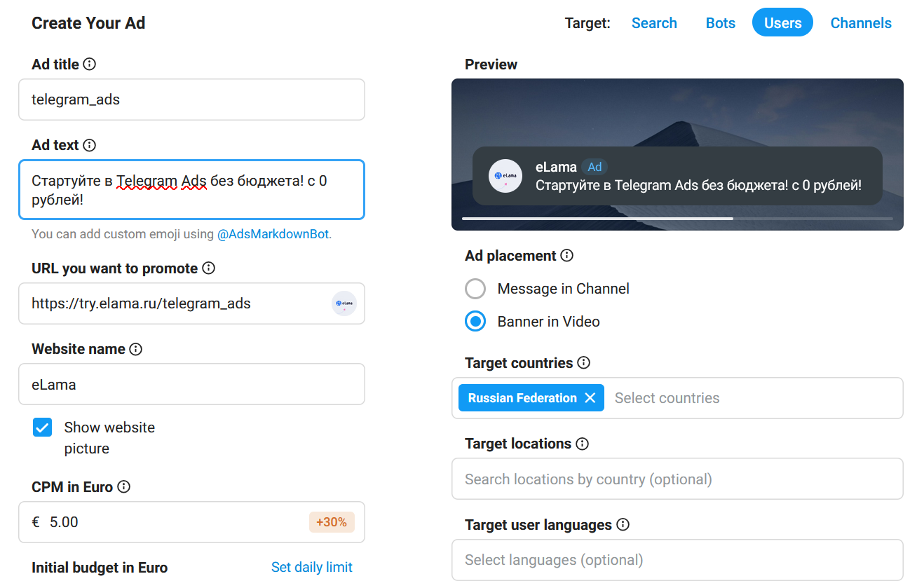Remove Russian Federation country tag
This screenshot has height=581, width=924.
point(590,398)
